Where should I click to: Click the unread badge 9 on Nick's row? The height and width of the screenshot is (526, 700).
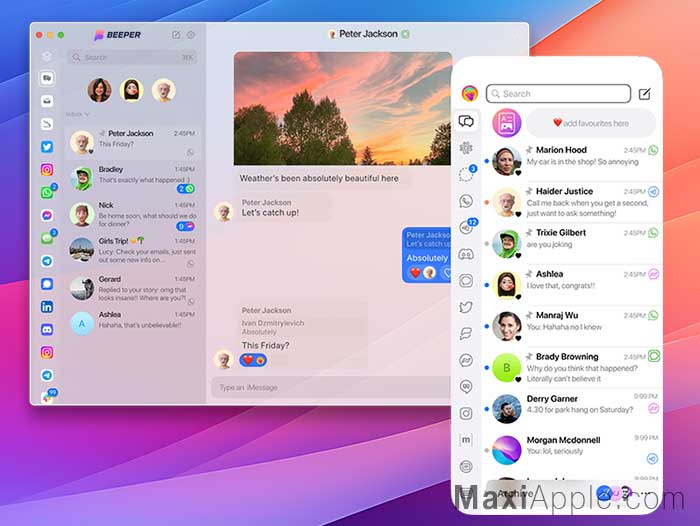(x=186, y=226)
